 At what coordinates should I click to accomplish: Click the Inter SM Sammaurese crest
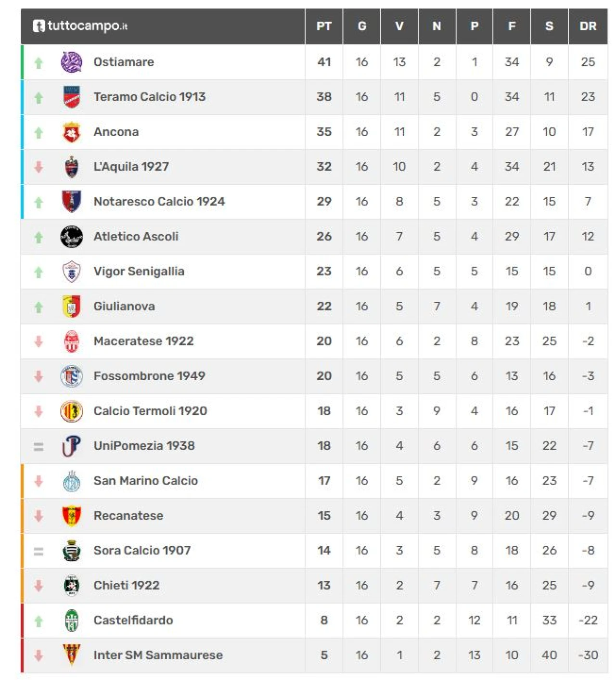point(71,655)
